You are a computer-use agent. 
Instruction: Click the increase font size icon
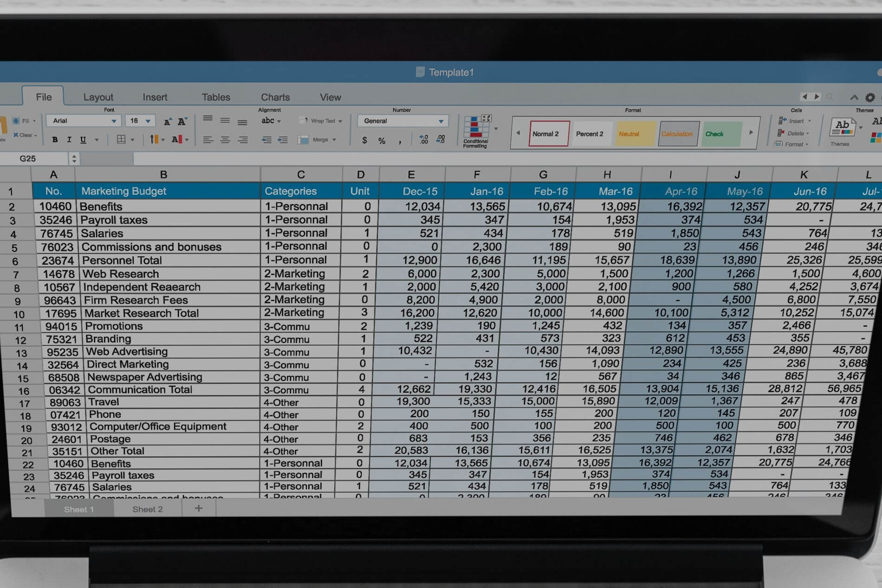click(167, 122)
